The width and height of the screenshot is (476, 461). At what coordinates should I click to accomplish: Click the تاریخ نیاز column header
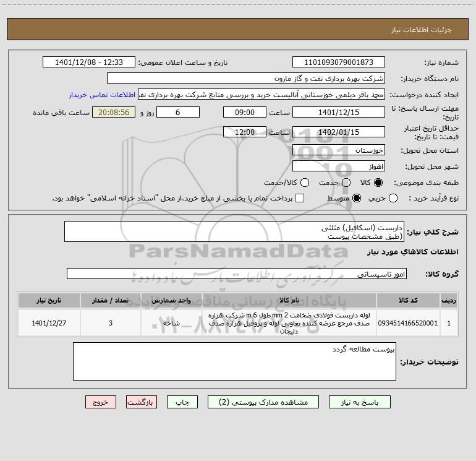click(49, 301)
